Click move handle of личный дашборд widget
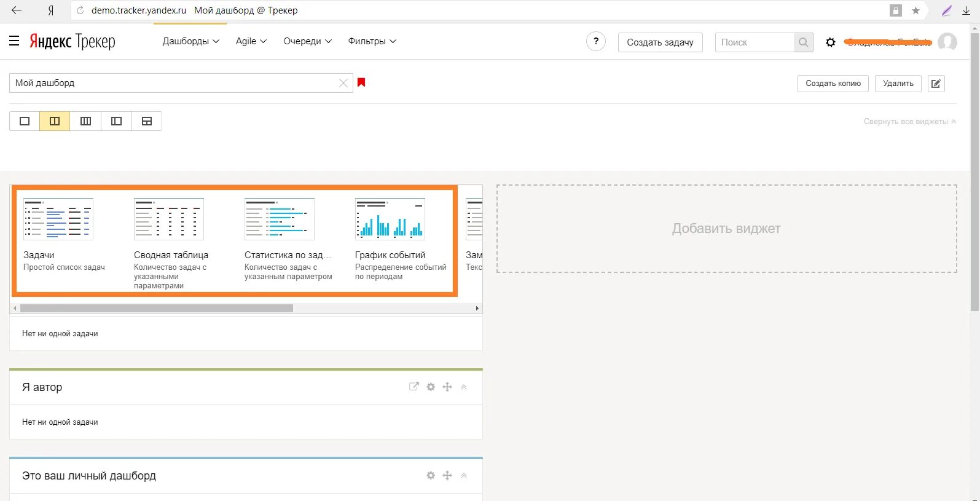Viewport: 980px width, 501px height. click(x=447, y=475)
